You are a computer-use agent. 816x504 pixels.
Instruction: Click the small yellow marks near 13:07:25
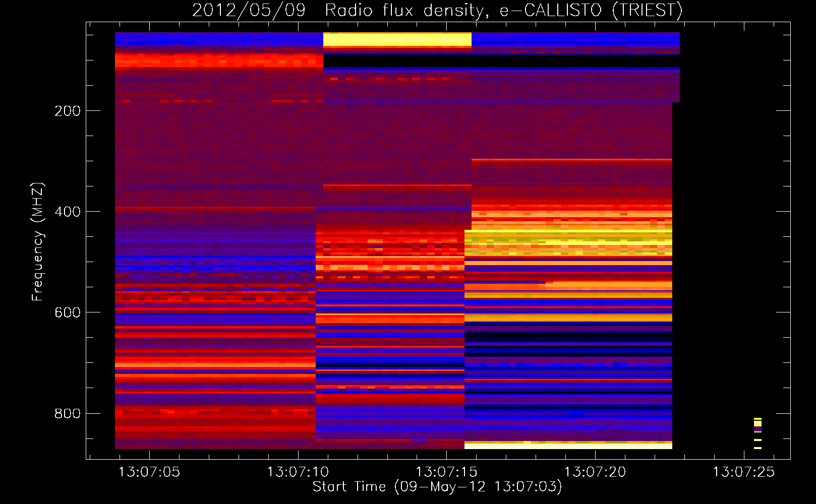757,433
